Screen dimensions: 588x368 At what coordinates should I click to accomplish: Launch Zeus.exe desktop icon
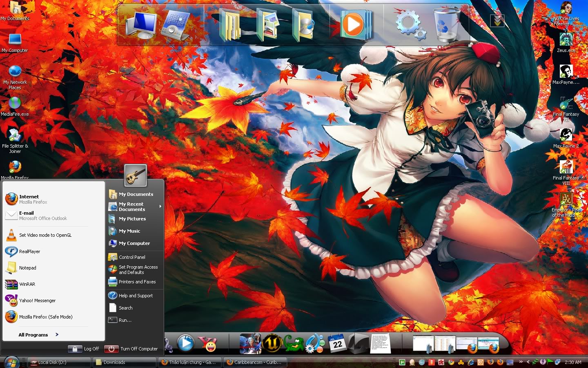(566, 43)
